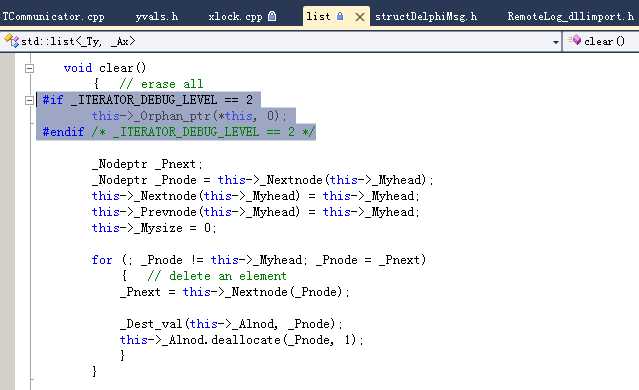Click the lock icon on xlock.cpp tab
639x390 pixels.
point(272,16)
